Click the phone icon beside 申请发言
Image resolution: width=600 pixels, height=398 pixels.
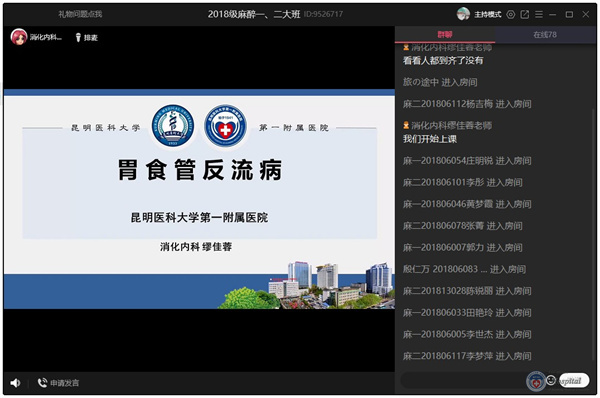pos(42,383)
